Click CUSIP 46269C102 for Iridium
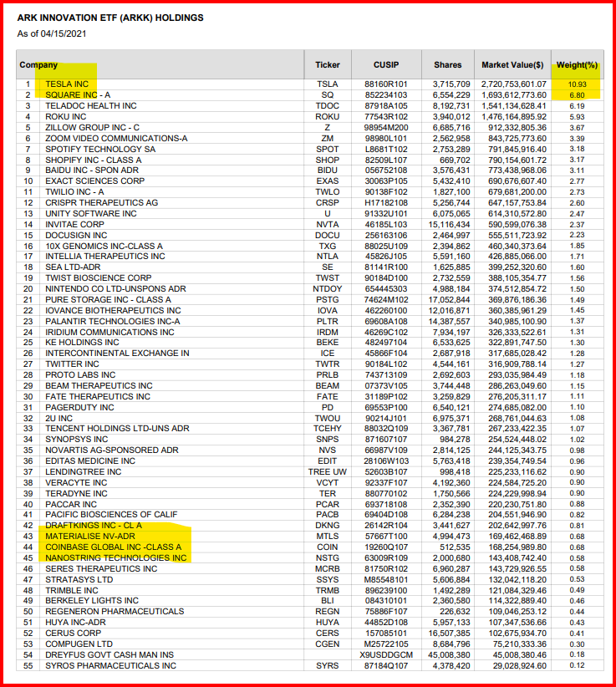The image size is (616, 687). click(x=386, y=332)
